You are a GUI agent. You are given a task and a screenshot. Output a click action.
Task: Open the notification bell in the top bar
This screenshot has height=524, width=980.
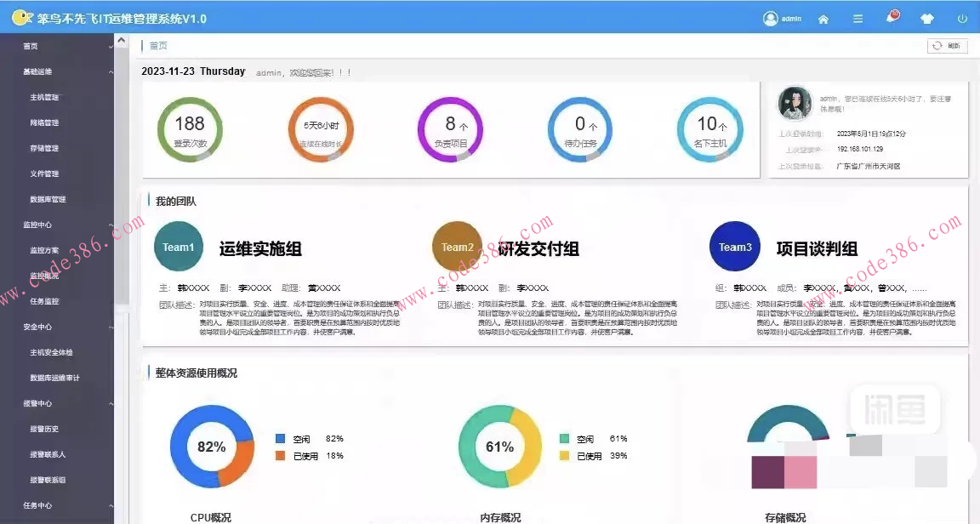pyautogui.click(x=892, y=16)
